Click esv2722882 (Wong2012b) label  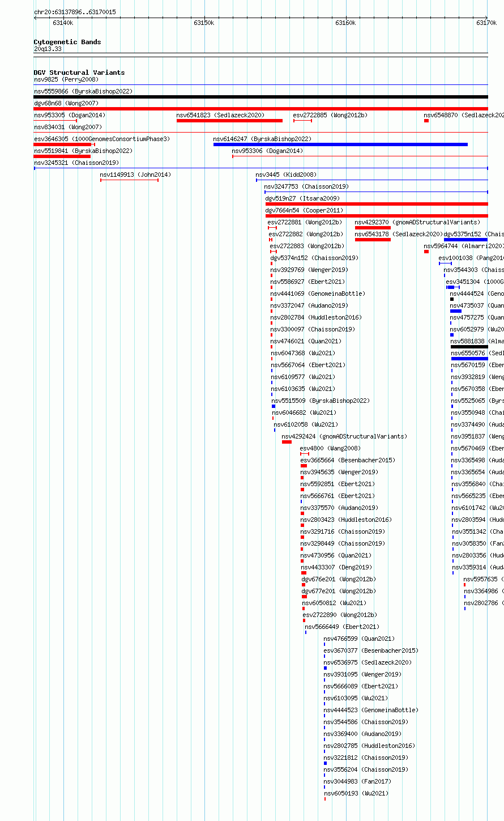coord(306,234)
